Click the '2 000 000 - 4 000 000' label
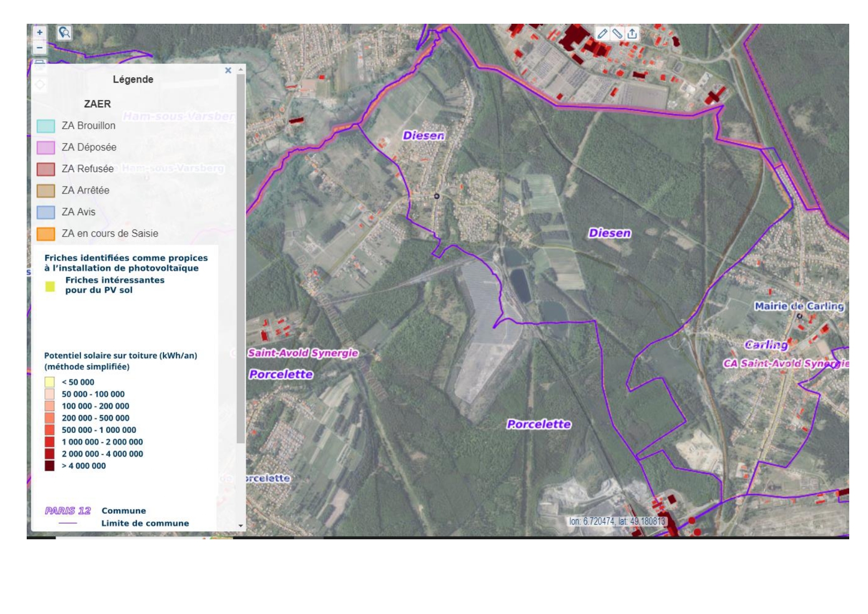868x614 pixels. pyautogui.click(x=102, y=454)
